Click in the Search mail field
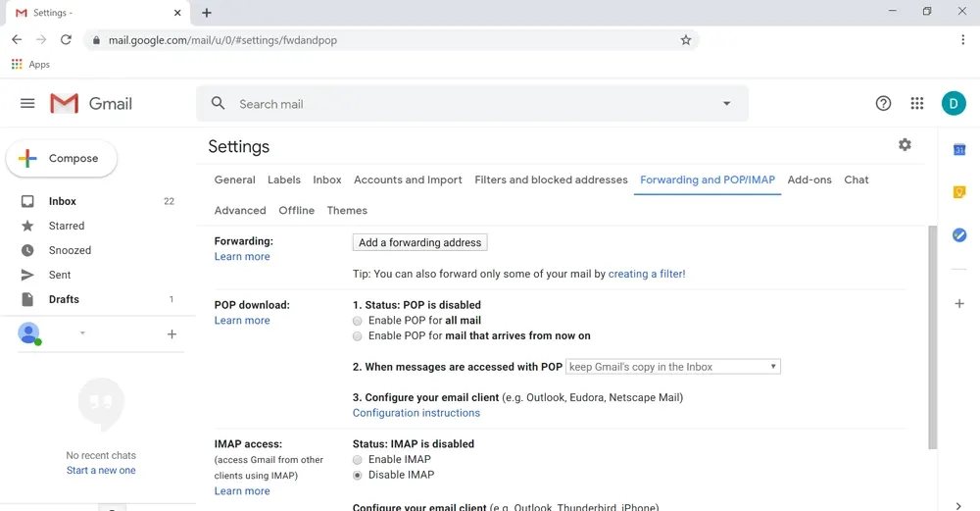980x511 pixels. 472,104
